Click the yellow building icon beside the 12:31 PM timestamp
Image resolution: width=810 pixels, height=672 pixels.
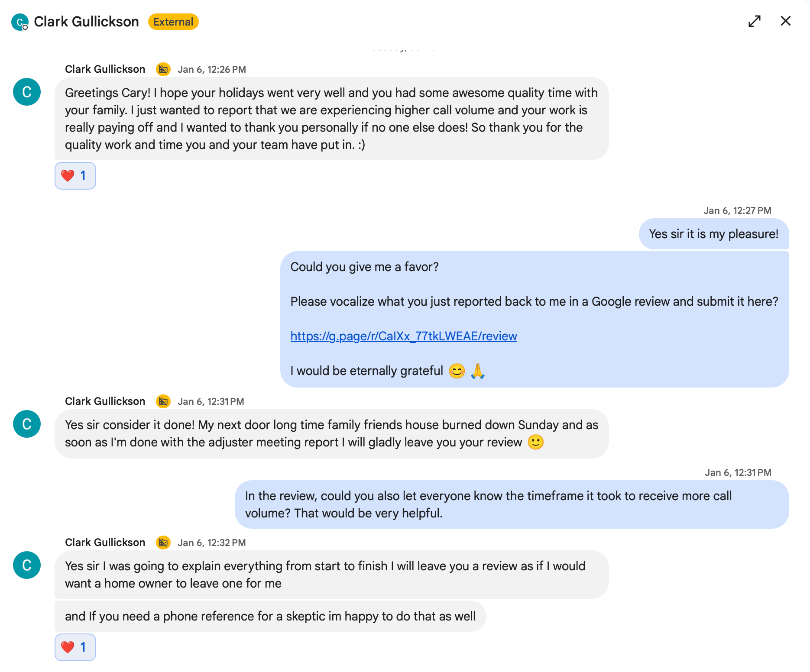tap(163, 401)
